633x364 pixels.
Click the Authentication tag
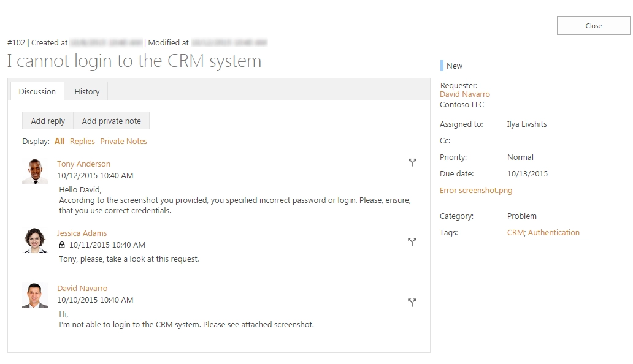pos(553,233)
